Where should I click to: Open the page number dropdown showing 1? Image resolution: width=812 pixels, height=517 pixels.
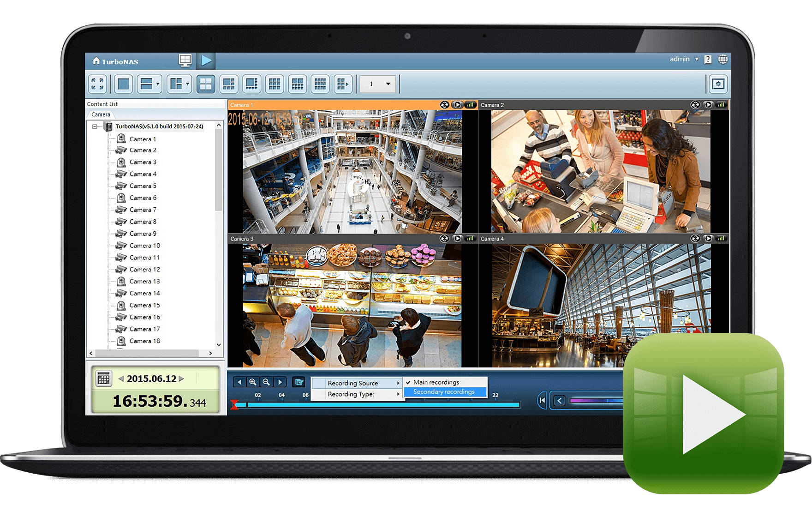(378, 84)
